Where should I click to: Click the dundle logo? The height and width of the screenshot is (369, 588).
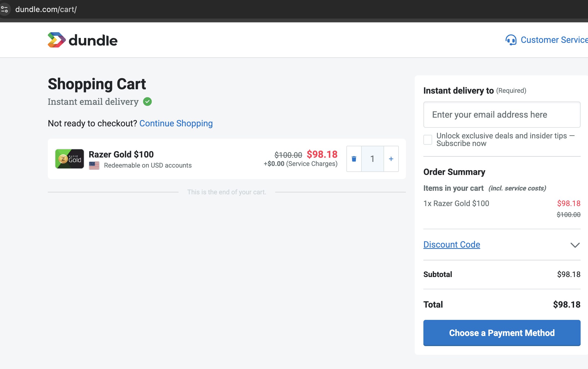click(82, 40)
